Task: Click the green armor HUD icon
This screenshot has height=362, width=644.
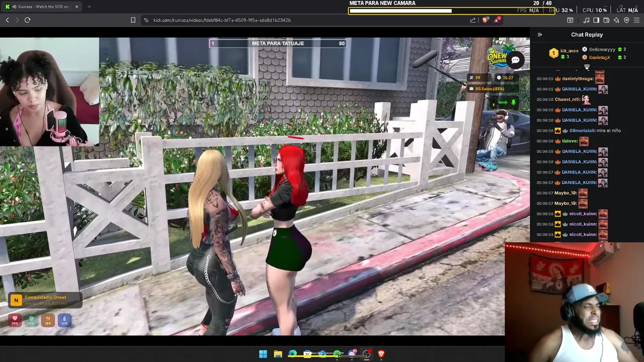Action: pos(31,320)
